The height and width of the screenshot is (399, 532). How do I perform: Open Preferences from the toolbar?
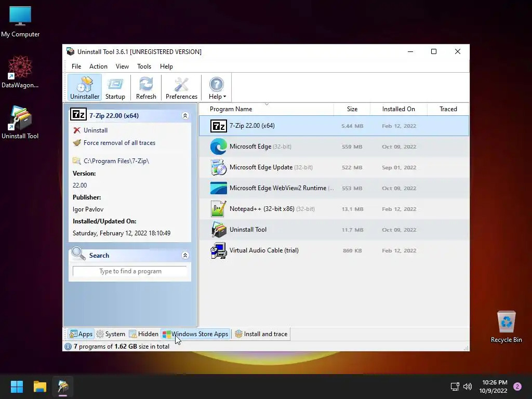pos(181,87)
